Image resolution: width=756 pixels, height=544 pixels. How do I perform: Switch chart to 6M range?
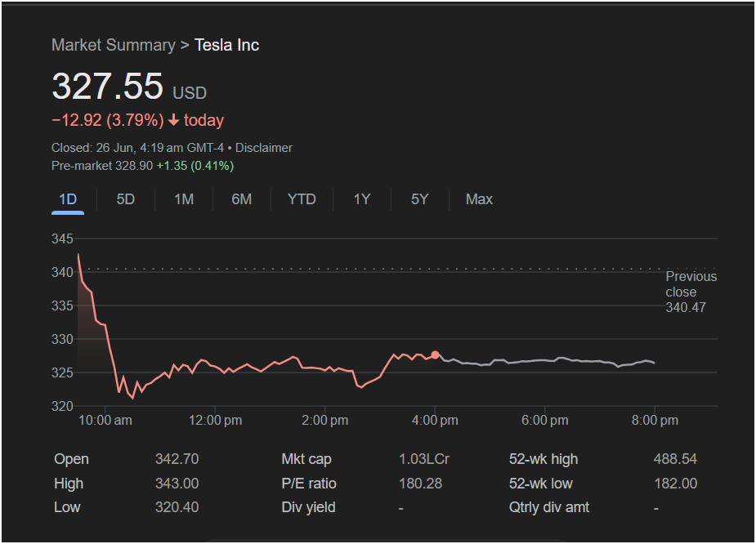point(241,199)
